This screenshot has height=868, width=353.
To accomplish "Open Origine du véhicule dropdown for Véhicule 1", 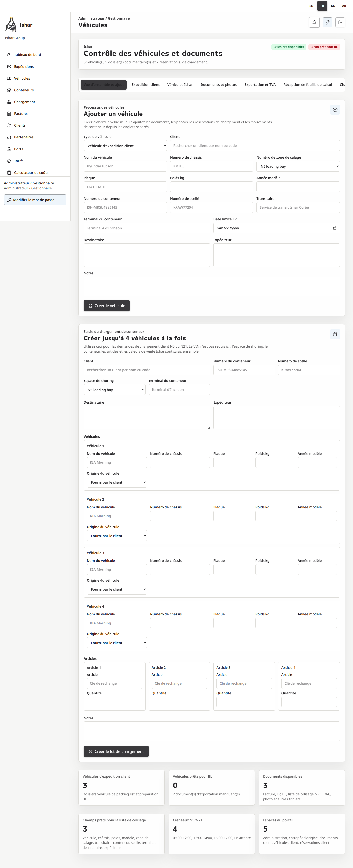I will point(117,482).
